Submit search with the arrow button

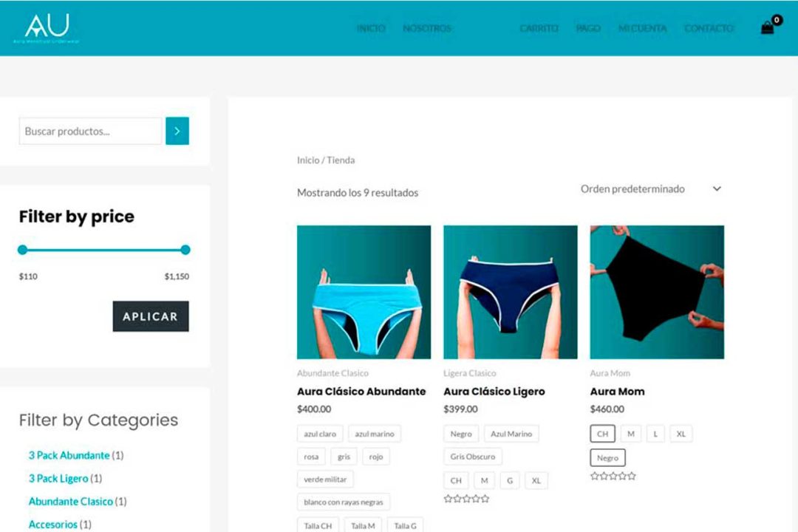tap(177, 131)
